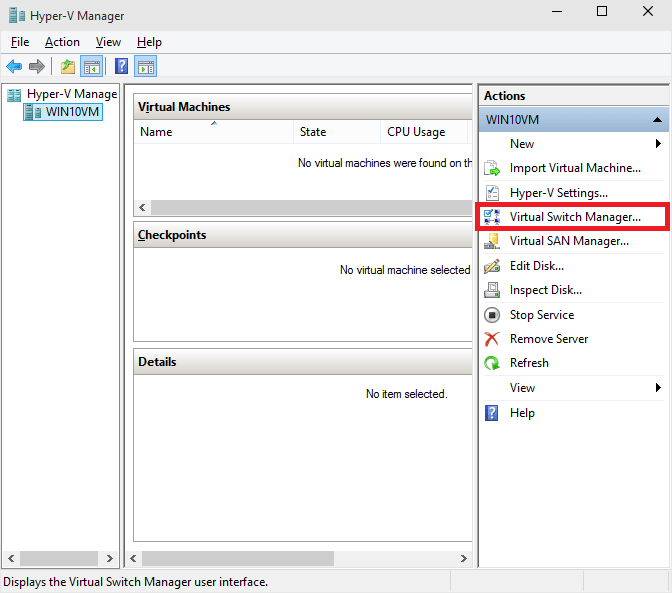Image resolution: width=672 pixels, height=593 pixels.
Task: Select the Hyper-V Manager tree root
Action: [x=72, y=94]
